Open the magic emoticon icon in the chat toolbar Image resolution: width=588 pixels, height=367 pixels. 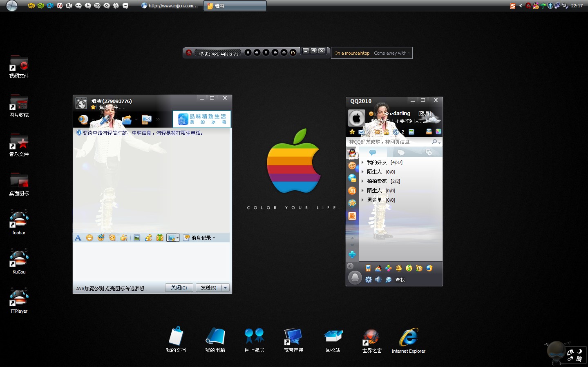[x=101, y=238]
